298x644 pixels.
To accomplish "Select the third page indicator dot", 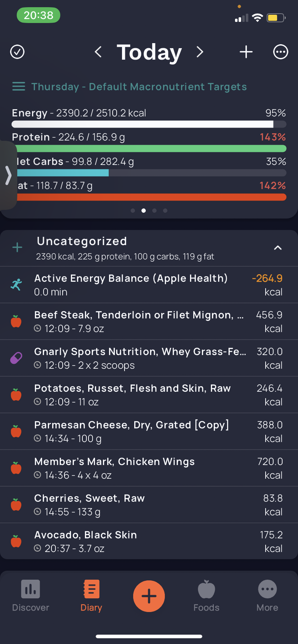I will [154, 211].
